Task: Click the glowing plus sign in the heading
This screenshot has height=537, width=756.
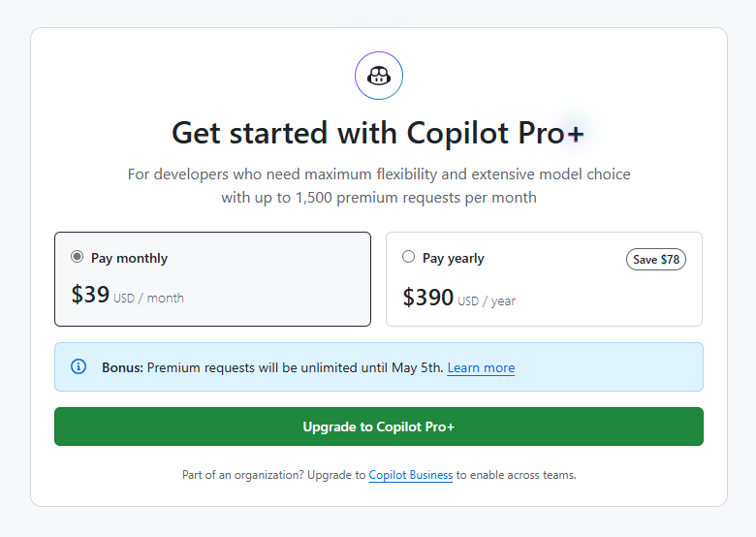Action: tap(575, 133)
